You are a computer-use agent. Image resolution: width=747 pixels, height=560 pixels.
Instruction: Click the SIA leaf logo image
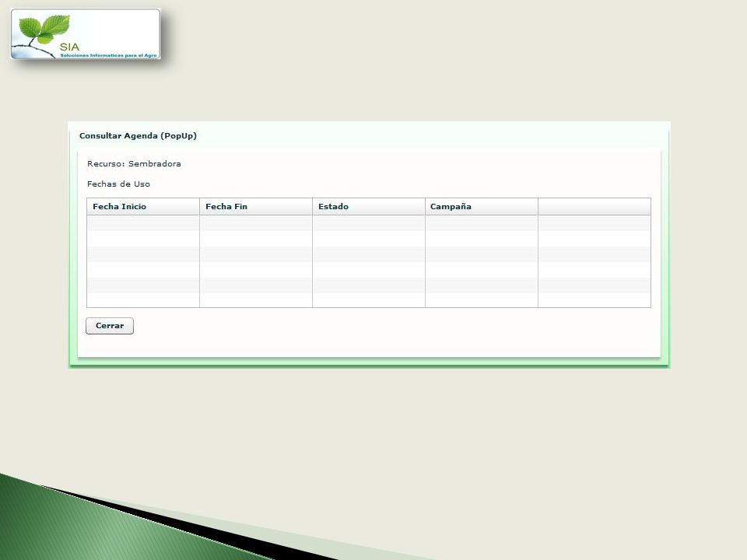coord(86,33)
